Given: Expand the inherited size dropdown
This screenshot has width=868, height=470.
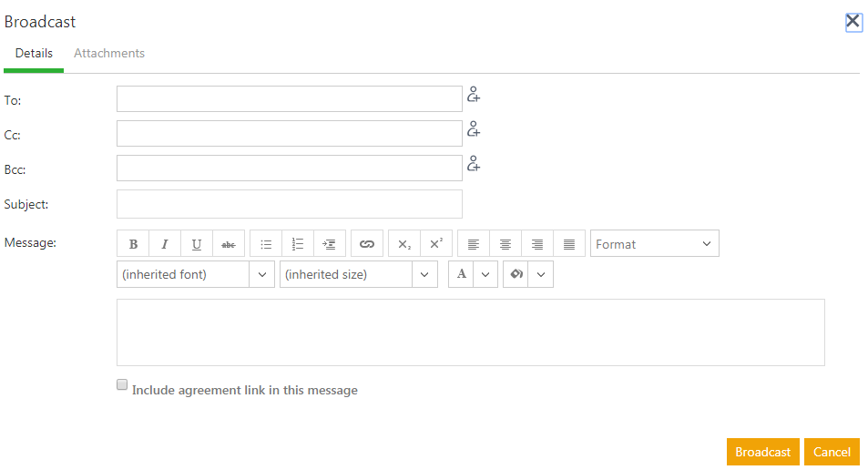Looking at the screenshot, I should [424, 274].
